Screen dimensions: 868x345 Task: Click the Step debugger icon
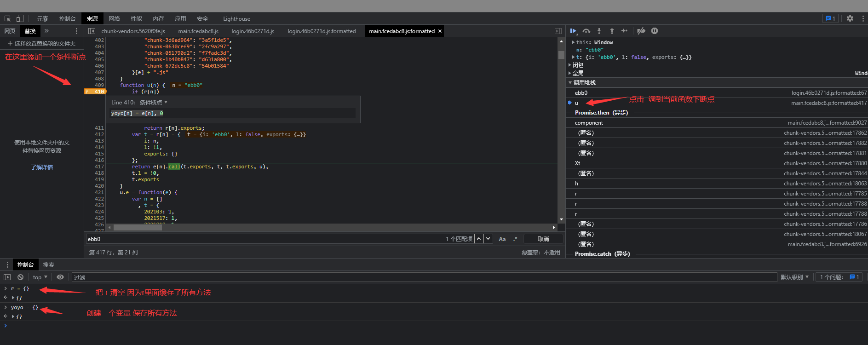tap(624, 31)
